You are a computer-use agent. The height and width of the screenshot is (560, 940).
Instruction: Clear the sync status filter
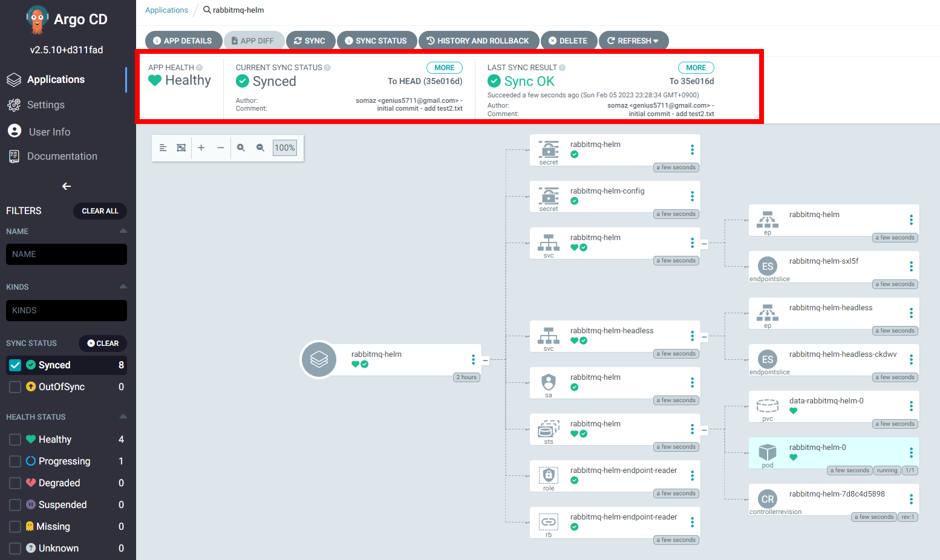pyautogui.click(x=103, y=343)
